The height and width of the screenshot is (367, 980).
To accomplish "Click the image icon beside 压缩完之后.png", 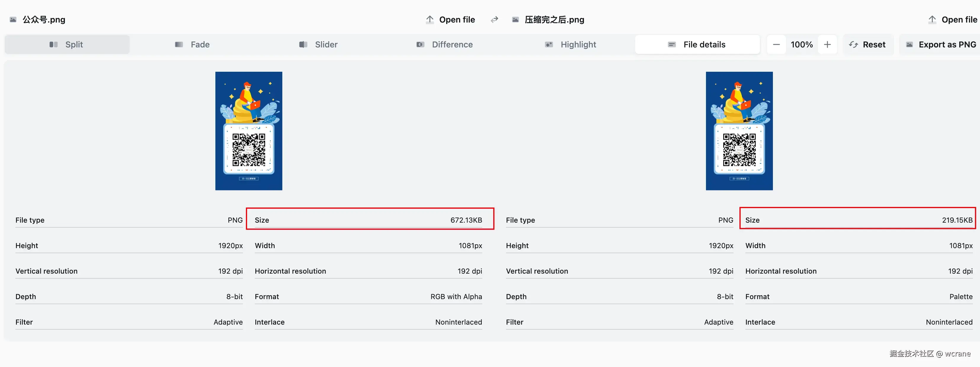I will (515, 19).
